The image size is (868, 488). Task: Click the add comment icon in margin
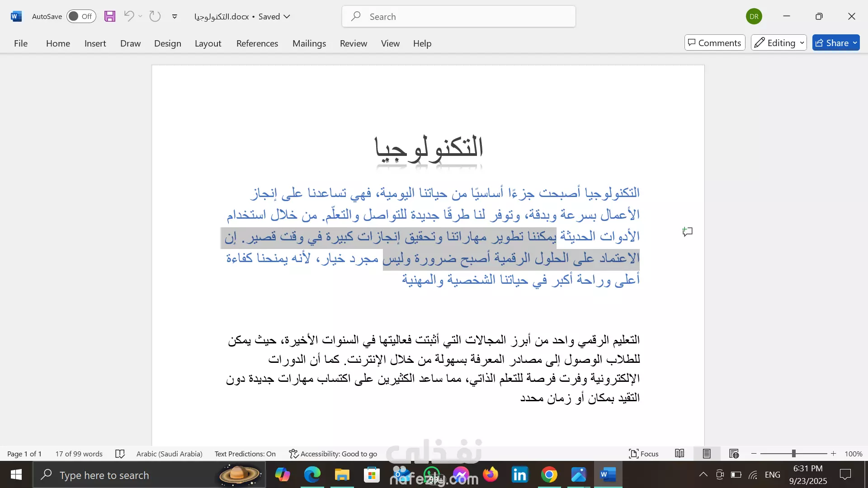[x=688, y=232]
